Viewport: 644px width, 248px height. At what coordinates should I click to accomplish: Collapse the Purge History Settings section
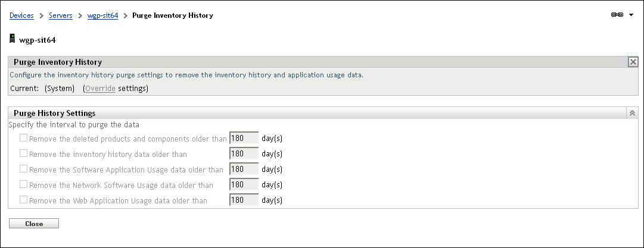(633, 113)
